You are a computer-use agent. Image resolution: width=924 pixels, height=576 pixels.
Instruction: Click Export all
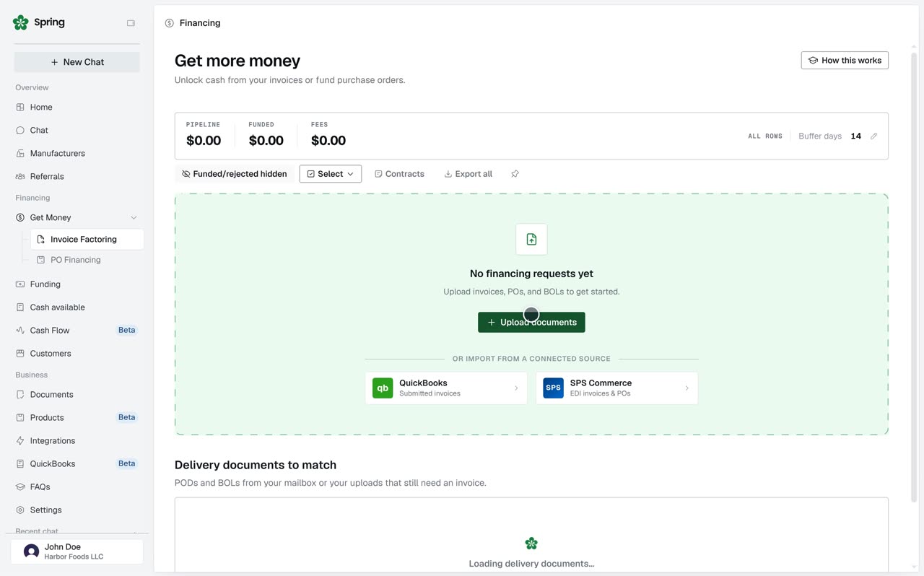468,174
